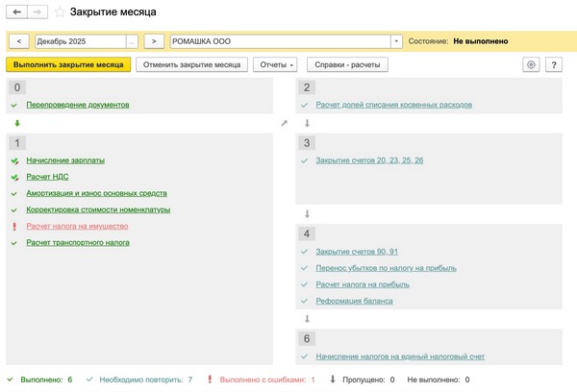Image resolution: width=577 pixels, height=392 pixels.
Task: Open 'Реформация баланса' operation link
Action: pos(354,301)
